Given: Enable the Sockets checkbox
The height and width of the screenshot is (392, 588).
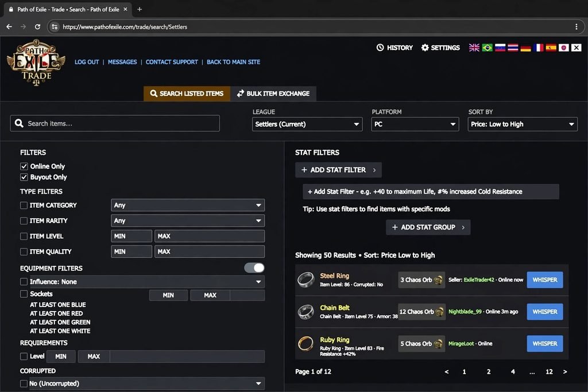Looking at the screenshot, I should tap(24, 294).
